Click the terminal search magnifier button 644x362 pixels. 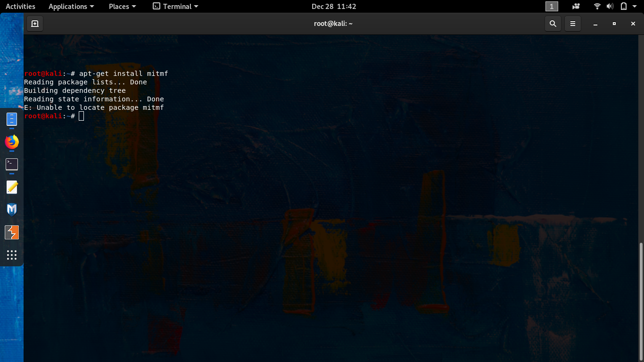(553, 24)
